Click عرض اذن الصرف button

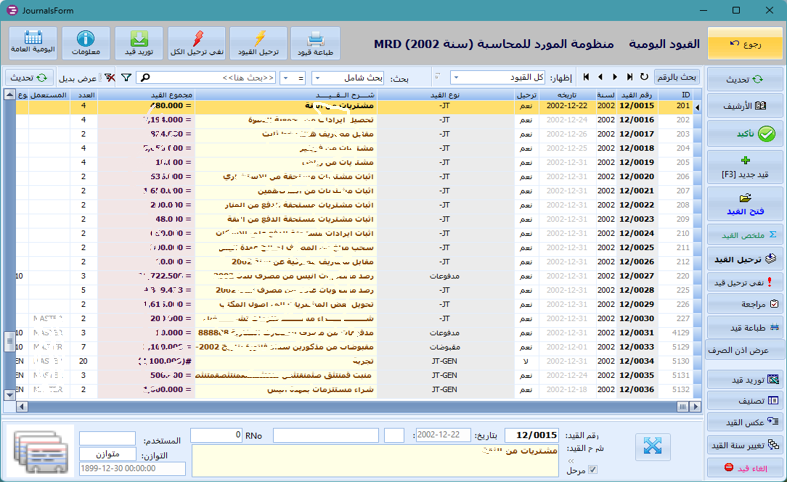745,350
